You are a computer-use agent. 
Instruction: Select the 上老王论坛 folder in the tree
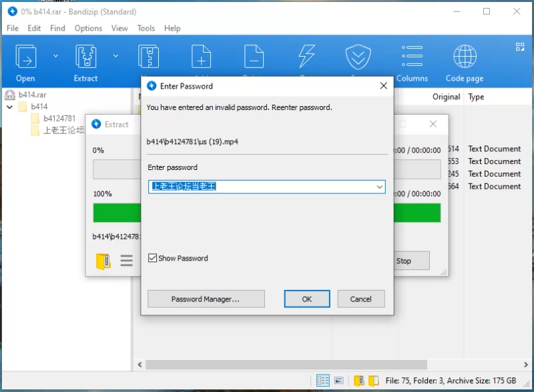tap(63, 130)
